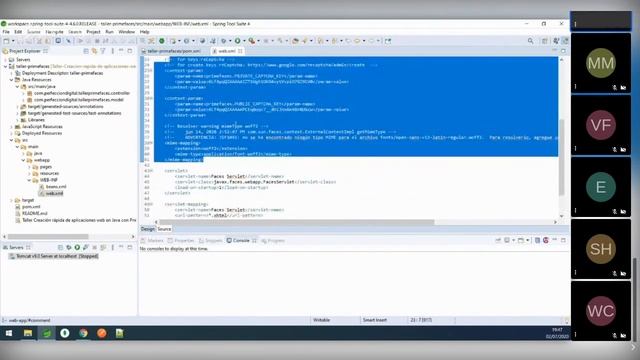Screen dimensions: 640x360
Task: Click the External Tools run icon
Action: tap(252, 41)
